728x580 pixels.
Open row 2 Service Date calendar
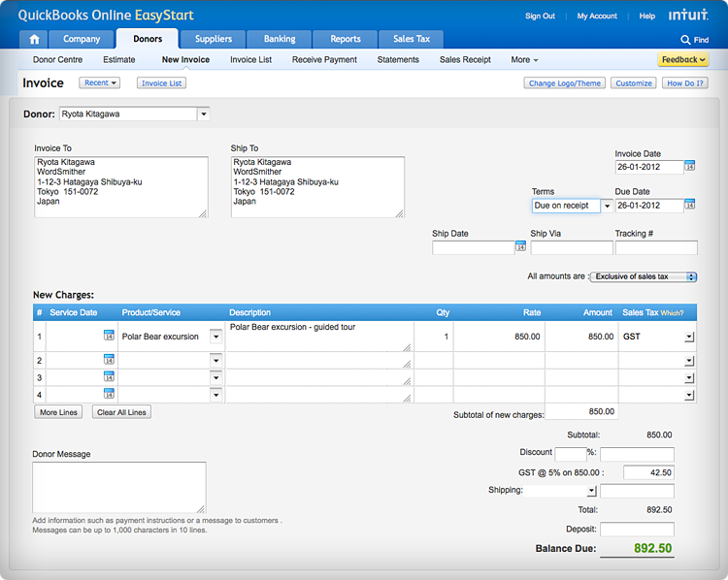pyautogui.click(x=109, y=359)
